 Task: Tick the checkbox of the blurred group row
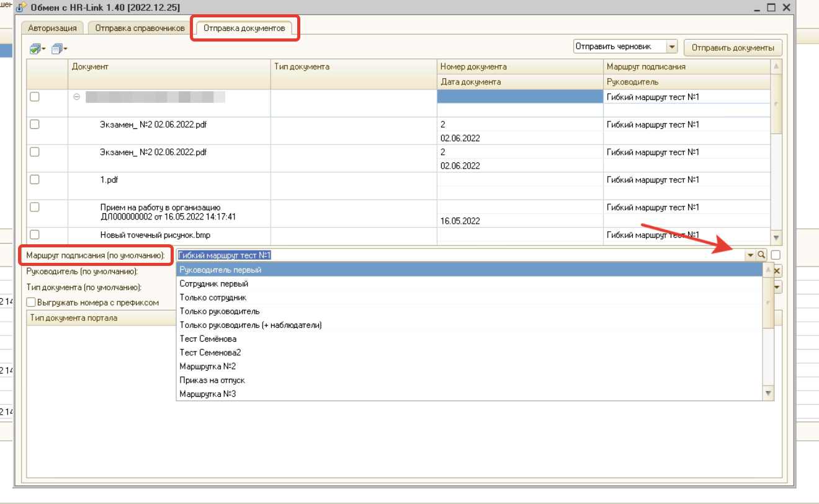(35, 97)
